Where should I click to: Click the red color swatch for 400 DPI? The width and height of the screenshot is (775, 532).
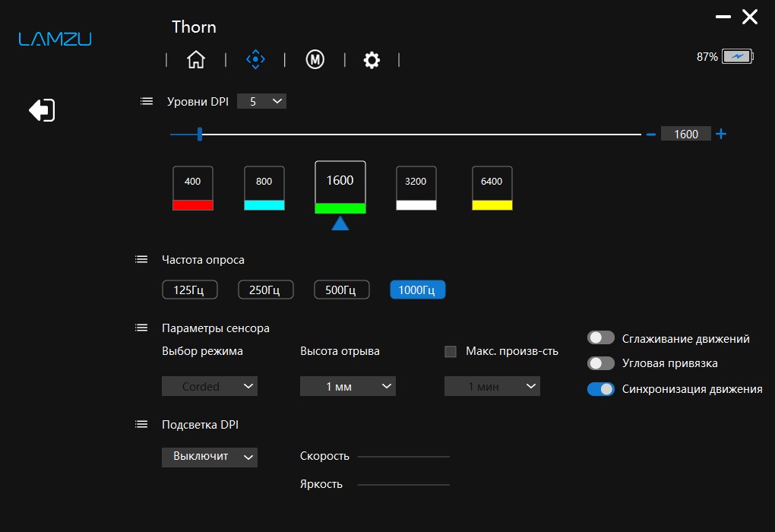(x=193, y=205)
